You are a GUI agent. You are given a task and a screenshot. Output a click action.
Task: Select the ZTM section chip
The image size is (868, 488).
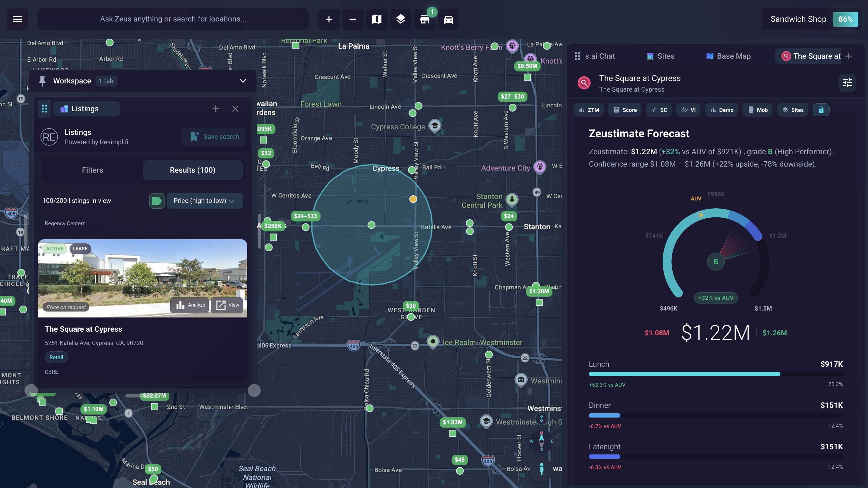[589, 110]
